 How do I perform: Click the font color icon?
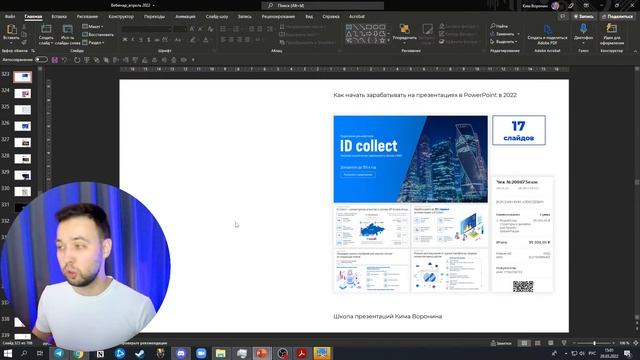(x=205, y=40)
